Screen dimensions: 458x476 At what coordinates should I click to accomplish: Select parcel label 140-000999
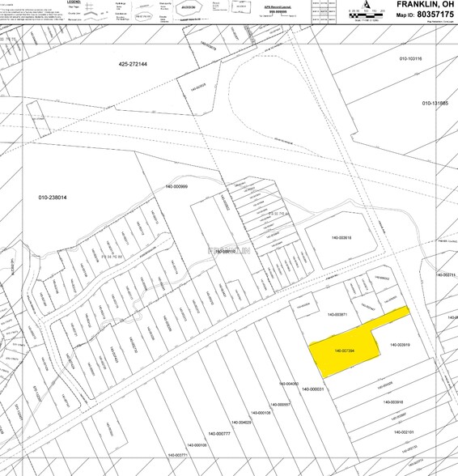pyautogui.click(x=176, y=187)
